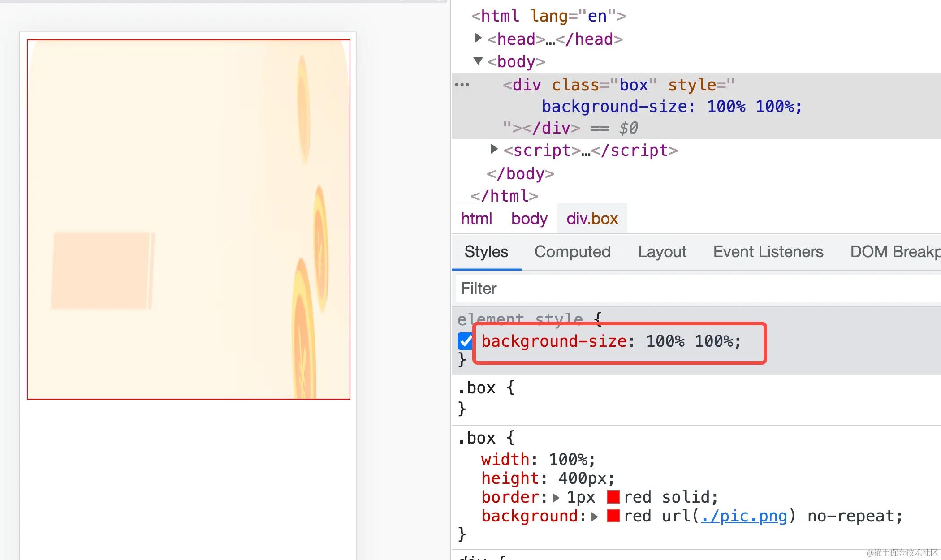Viewport: 941px width, 560px height.
Task: Select html in the breadcrumb bar
Action: [x=476, y=219]
